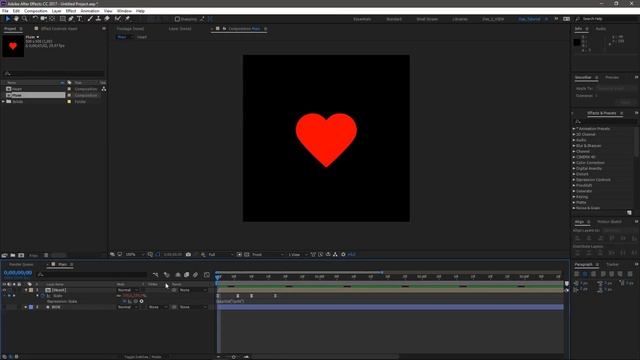Select the Eraser tool
Image resolution: width=640 pixels, height=360 pixels.
click(x=107, y=19)
